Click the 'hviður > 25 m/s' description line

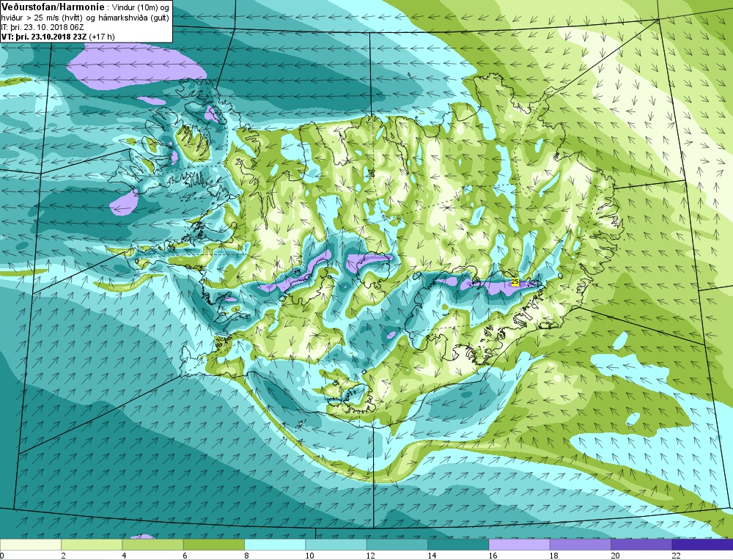(85, 18)
